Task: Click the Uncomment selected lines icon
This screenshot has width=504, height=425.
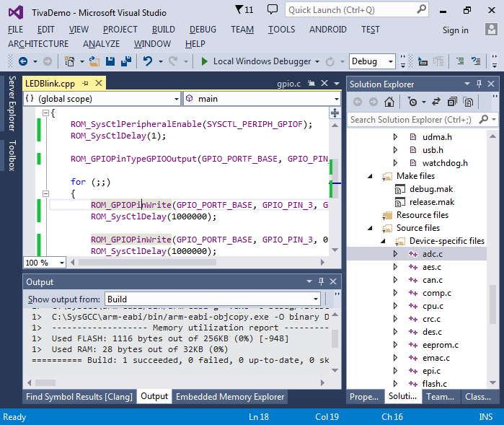Action: coord(476,61)
